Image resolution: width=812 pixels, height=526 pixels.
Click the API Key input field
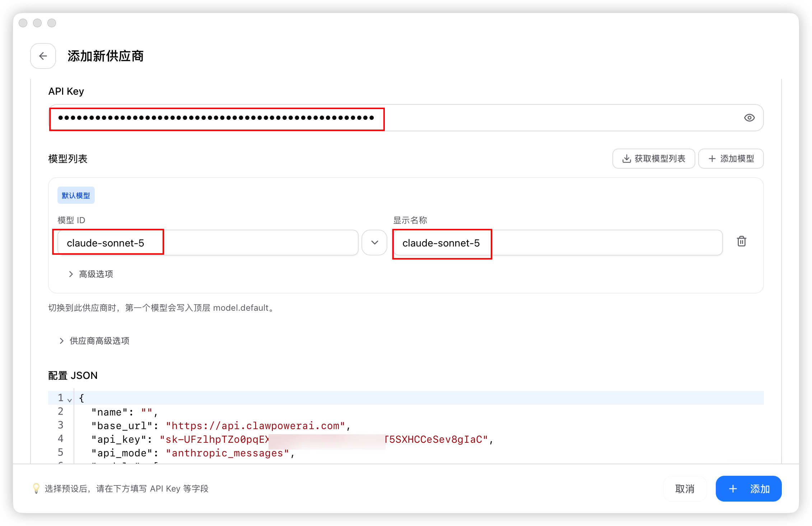[x=406, y=118]
